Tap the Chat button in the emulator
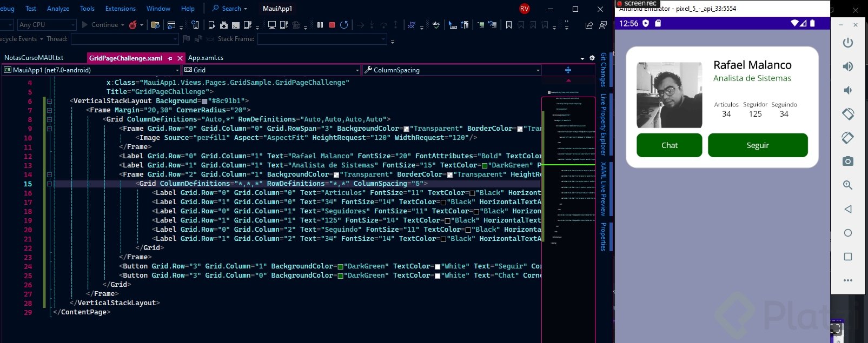Screen dimensions: 868x343 click(669, 145)
